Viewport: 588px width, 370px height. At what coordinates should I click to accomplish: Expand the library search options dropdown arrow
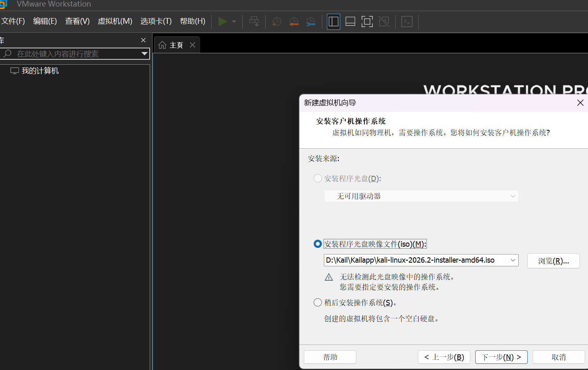144,54
